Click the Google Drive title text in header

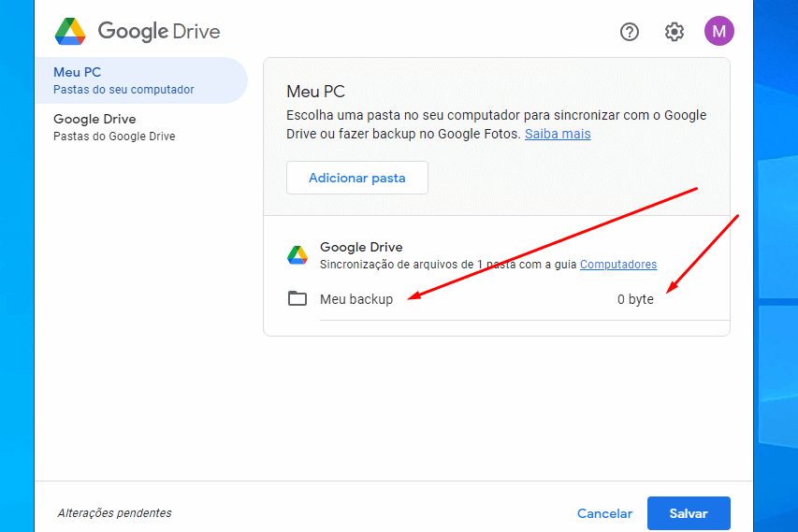point(159,32)
